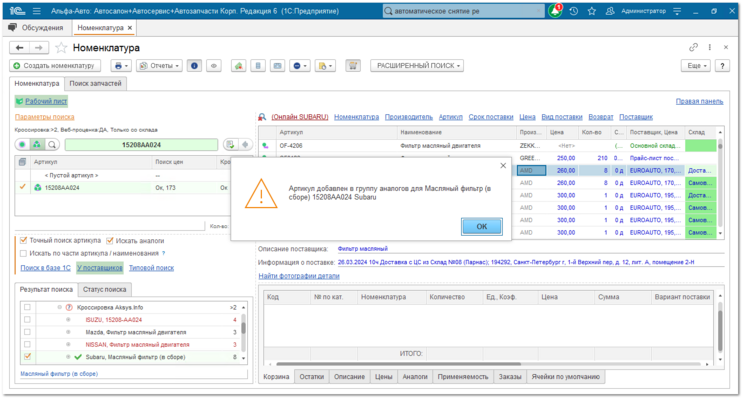Check the Кроссировка Aksys.Info row checkbox
743x399 pixels.
[27, 308]
